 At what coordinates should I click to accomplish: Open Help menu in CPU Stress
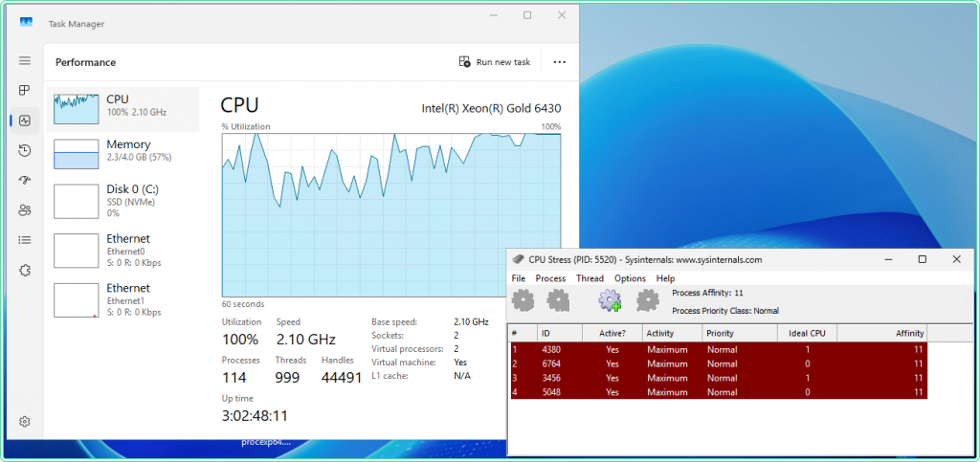666,278
